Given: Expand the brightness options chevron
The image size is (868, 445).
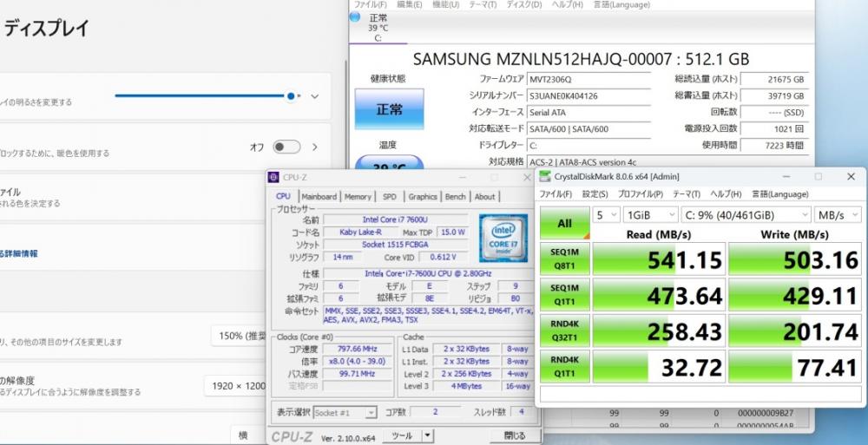Looking at the screenshot, I should 315,96.
